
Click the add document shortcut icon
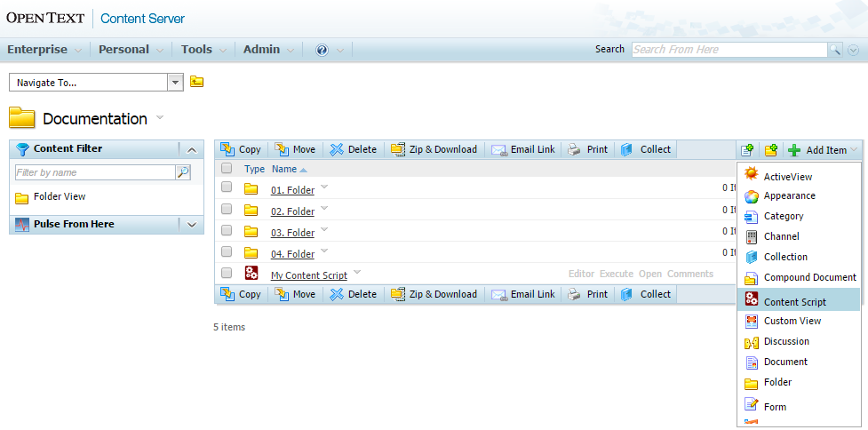point(747,150)
